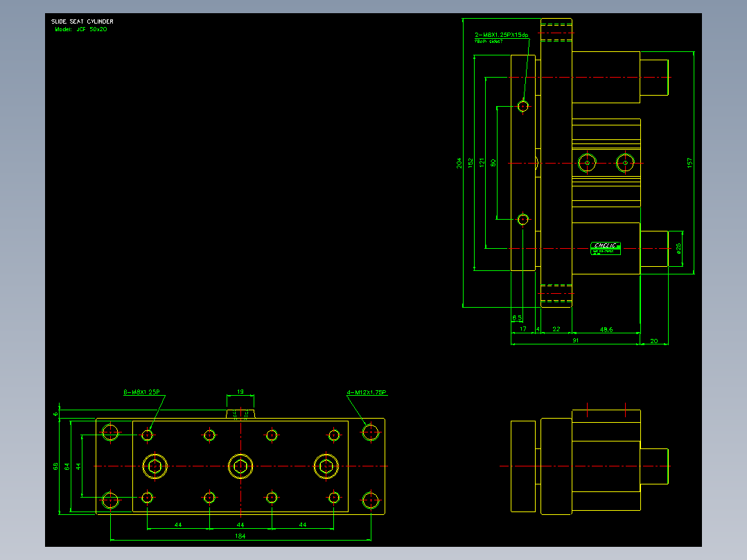Select the 121 vertical dimension text
747x560 pixels.
point(482,163)
